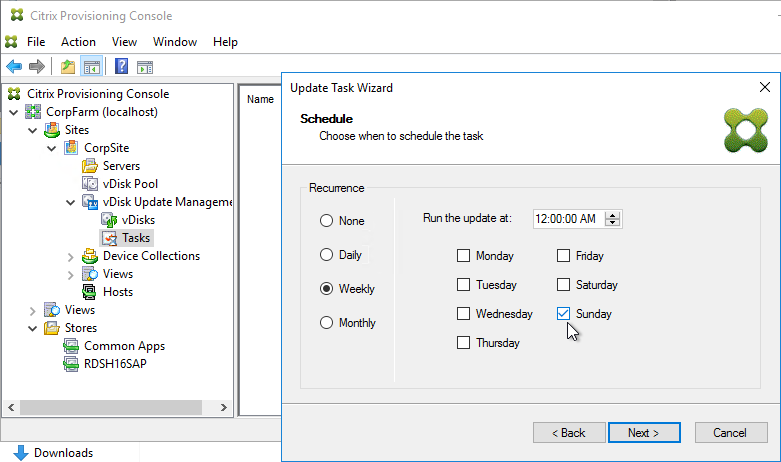
Task: Click the Citrix logo in the menu bar
Action: (11, 42)
